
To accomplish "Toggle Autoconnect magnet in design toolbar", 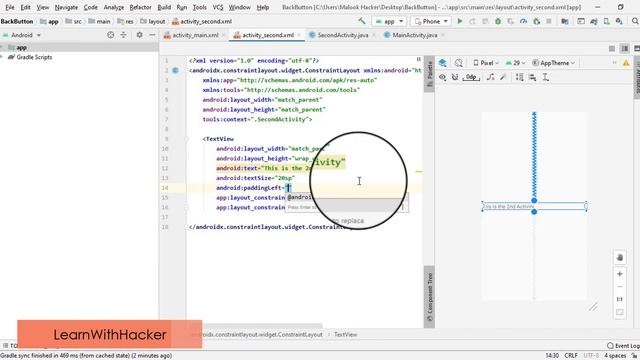I will point(455,77).
